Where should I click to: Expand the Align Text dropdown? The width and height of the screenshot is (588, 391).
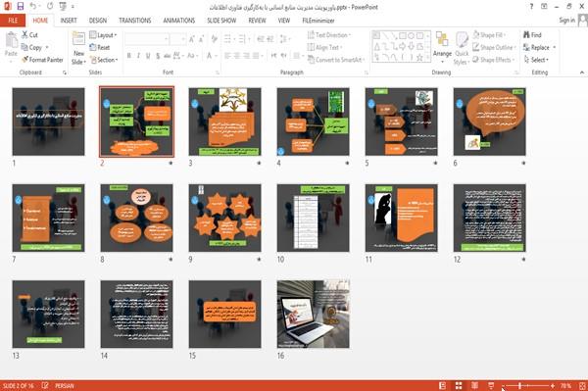click(324, 47)
